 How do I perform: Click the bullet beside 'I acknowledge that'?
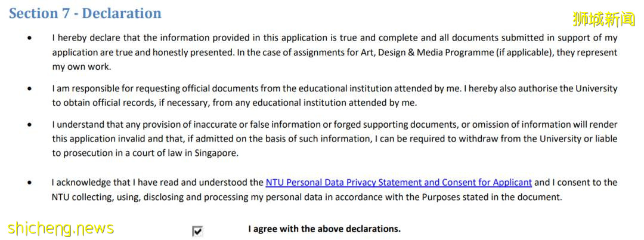(x=30, y=183)
